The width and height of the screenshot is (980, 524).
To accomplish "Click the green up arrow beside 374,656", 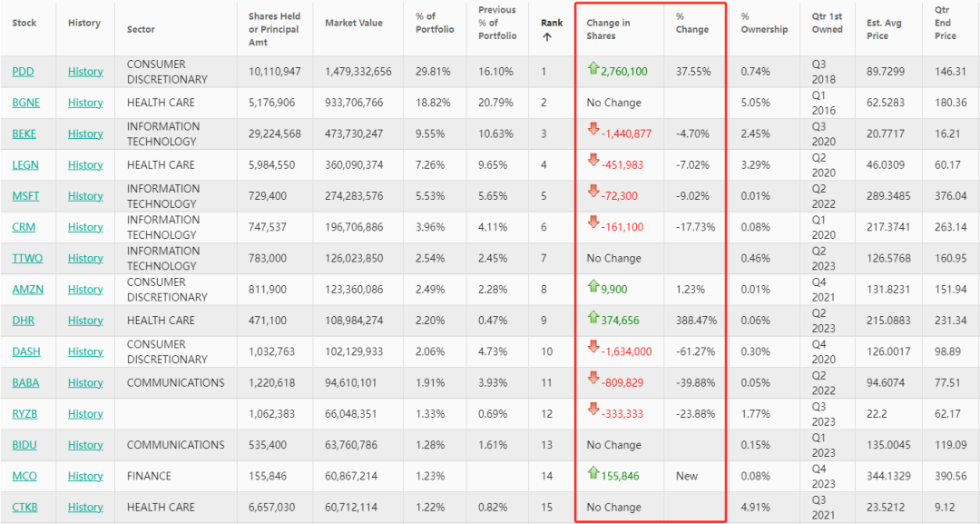I will coord(593,317).
